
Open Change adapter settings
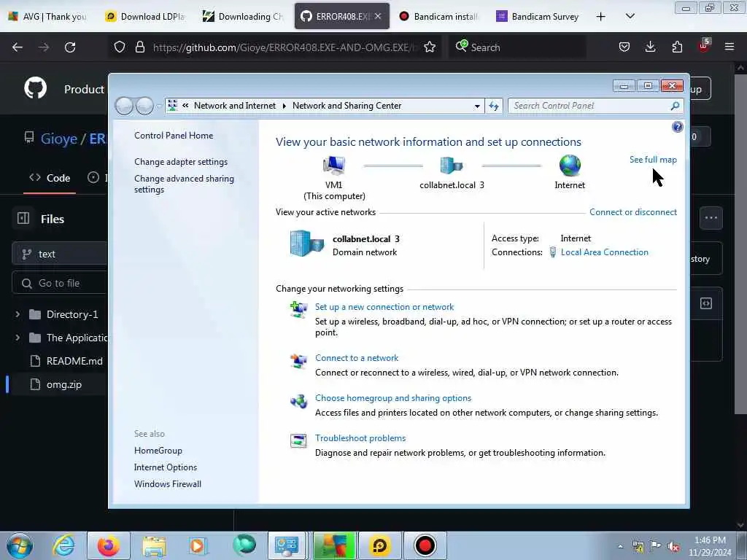(181, 161)
